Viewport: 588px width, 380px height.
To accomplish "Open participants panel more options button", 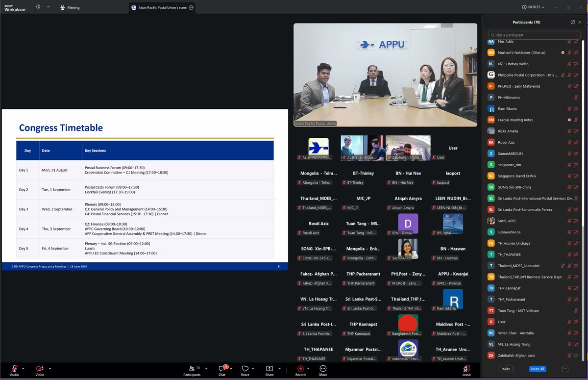I will 565,369.
